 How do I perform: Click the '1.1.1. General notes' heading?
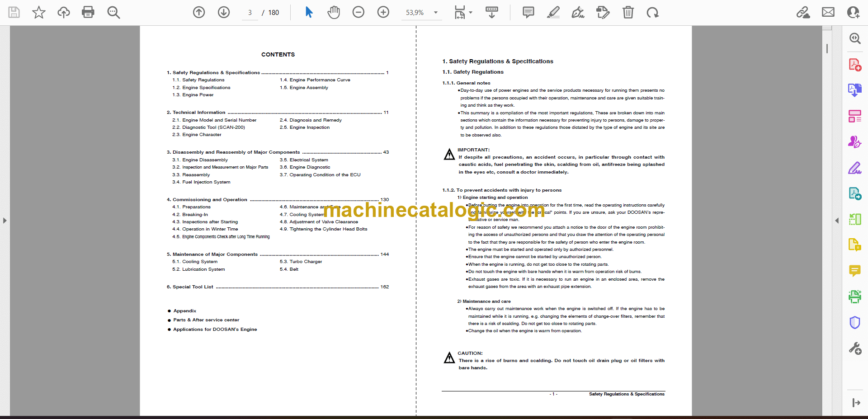click(x=466, y=83)
